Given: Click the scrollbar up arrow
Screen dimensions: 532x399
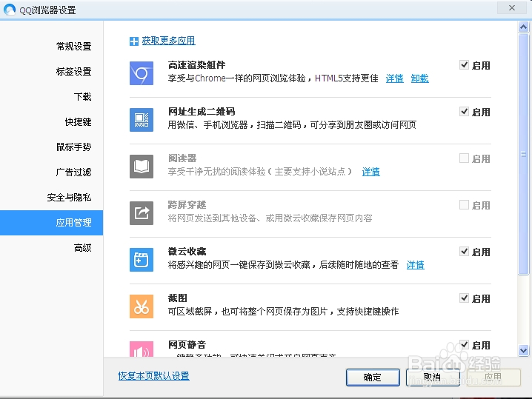Looking at the screenshot, I should pos(523,27).
